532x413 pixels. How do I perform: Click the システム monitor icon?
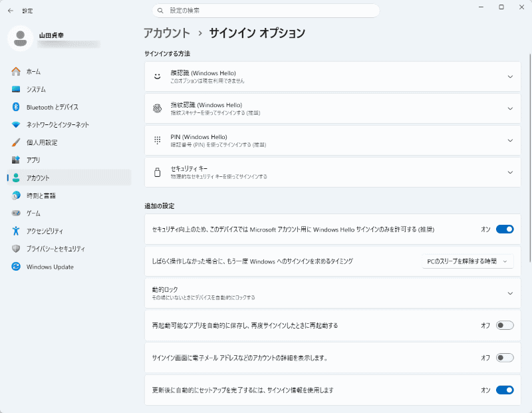(16, 89)
